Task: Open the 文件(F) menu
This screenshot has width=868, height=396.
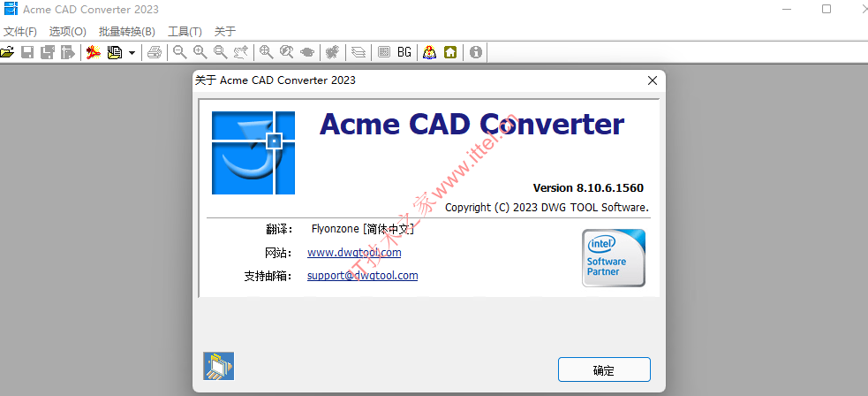Action: (x=20, y=32)
